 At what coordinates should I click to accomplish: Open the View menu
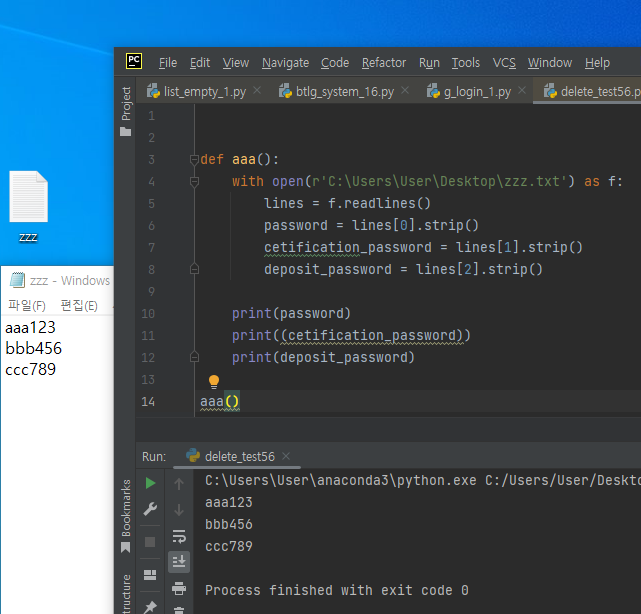coord(235,63)
